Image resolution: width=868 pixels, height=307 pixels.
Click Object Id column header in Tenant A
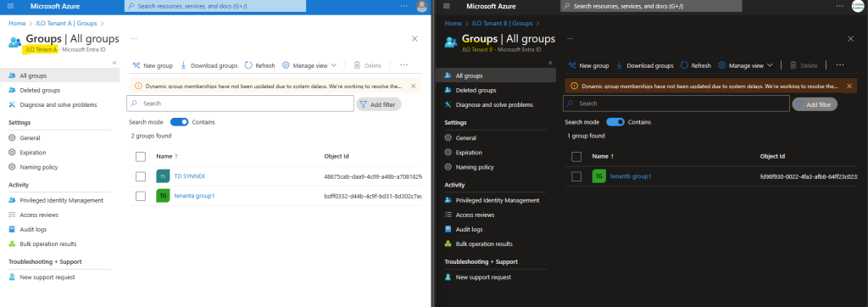(x=337, y=156)
